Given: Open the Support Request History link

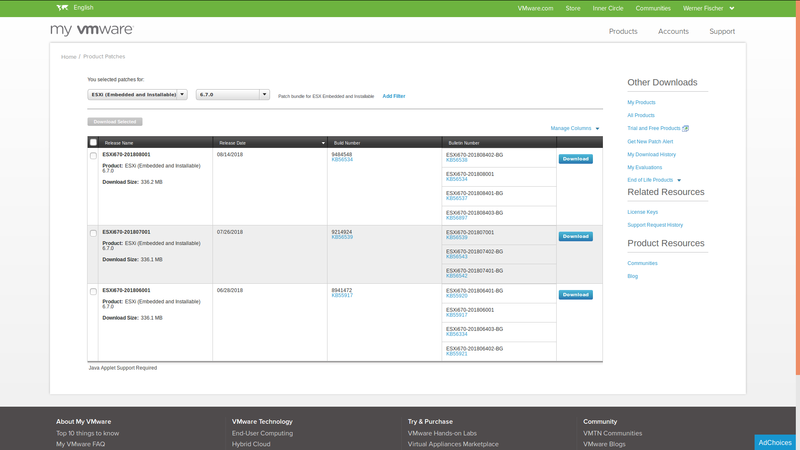Looking at the screenshot, I should (x=655, y=225).
